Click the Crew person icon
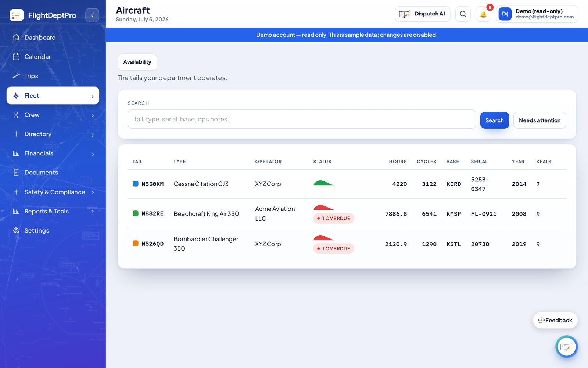This screenshot has height=368, width=588. [16, 115]
